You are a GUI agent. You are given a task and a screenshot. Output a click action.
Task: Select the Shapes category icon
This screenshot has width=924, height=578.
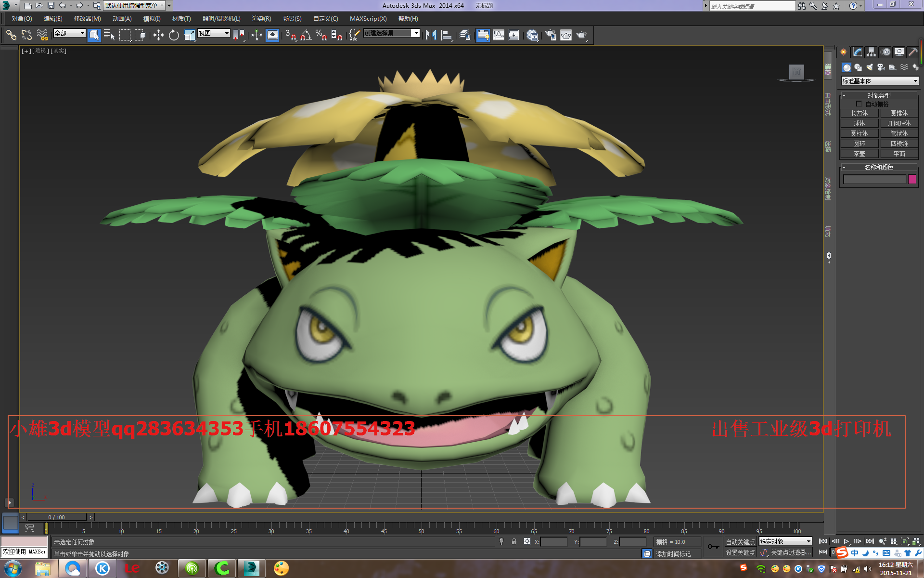click(858, 67)
